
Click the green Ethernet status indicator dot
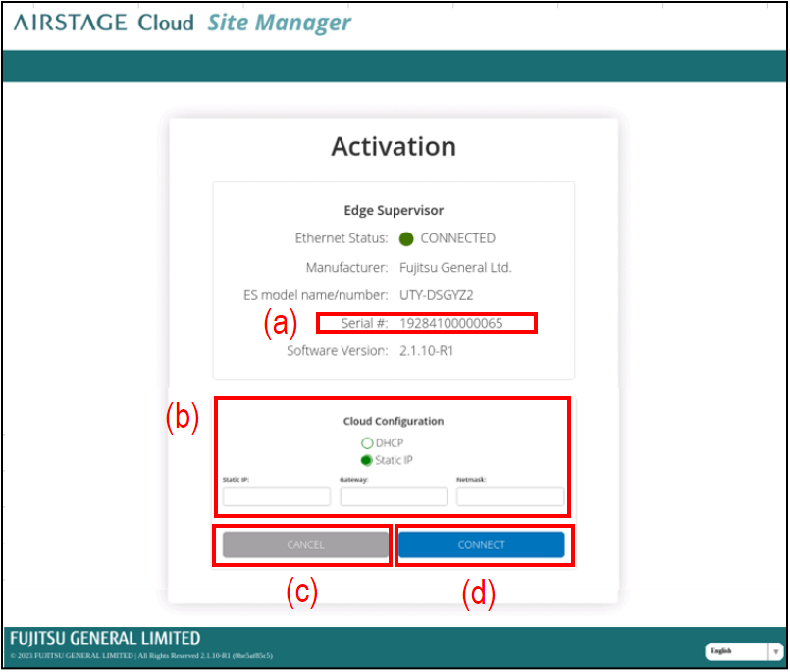406,238
